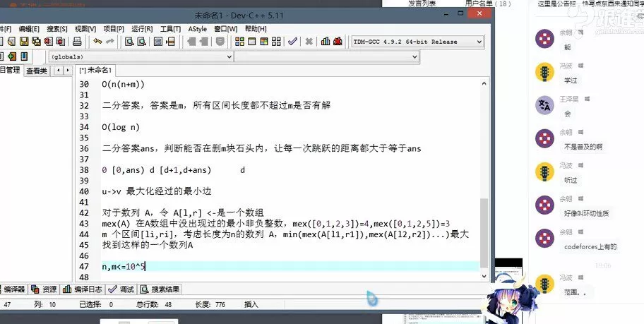This screenshot has width=644, height=324.
Task: Click the Find magnifier icon
Action: pyautogui.click(x=129, y=42)
